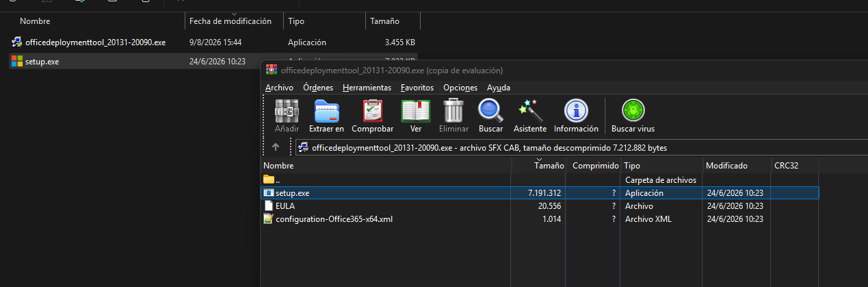This screenshot has height=287, width=868.
Task: Open the Asistente wizard icon
Action: tap(530, 111)
